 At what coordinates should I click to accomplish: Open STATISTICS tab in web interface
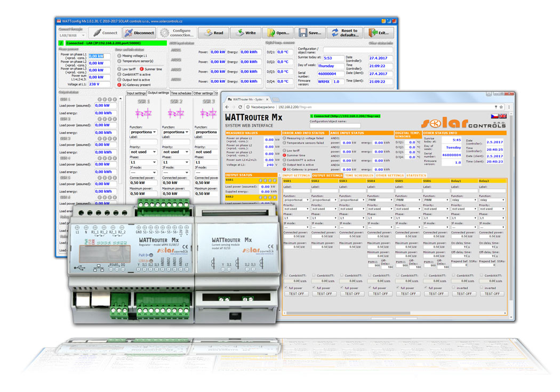pos(416,175)
